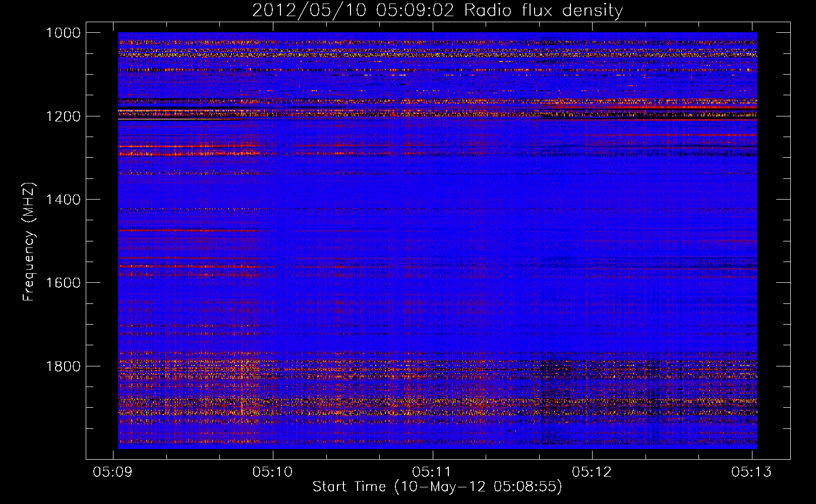Click the 05:09 time tick label
Image resolution: width=816 pixels, height=504 pixels.
tap(113, 472)
